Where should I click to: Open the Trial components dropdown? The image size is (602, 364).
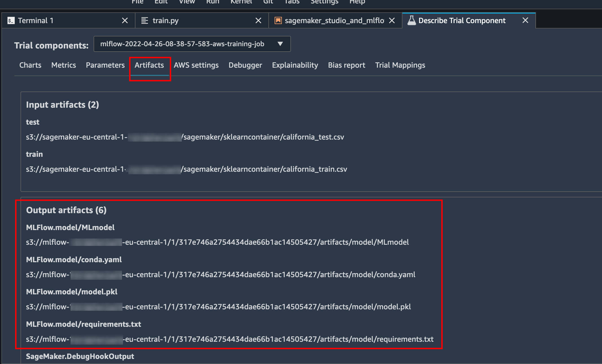point(192,44)
